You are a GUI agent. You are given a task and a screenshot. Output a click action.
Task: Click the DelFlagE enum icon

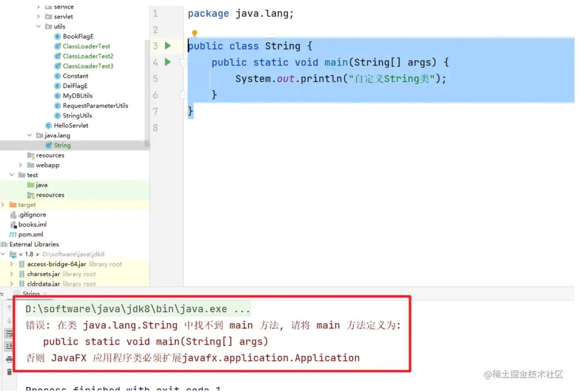point(58,86)
